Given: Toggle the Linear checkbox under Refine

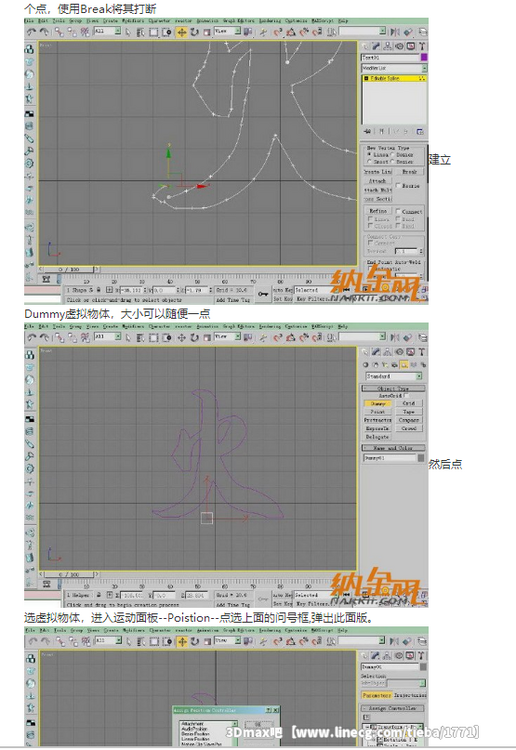Looking at the screenshot, I should click(370, 219).
